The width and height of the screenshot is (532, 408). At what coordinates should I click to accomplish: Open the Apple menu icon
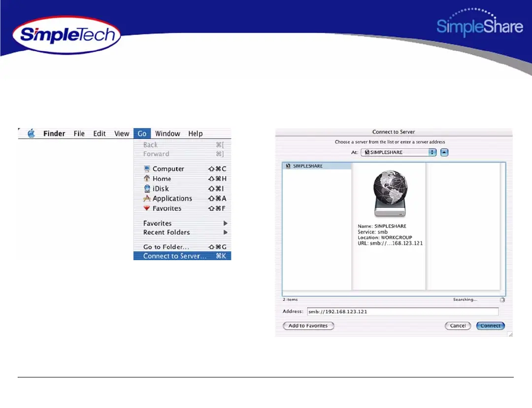[31, 134]
